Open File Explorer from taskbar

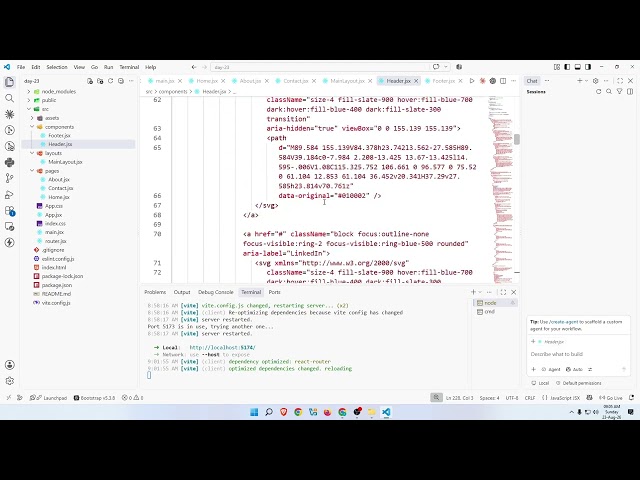coord(371,412)
